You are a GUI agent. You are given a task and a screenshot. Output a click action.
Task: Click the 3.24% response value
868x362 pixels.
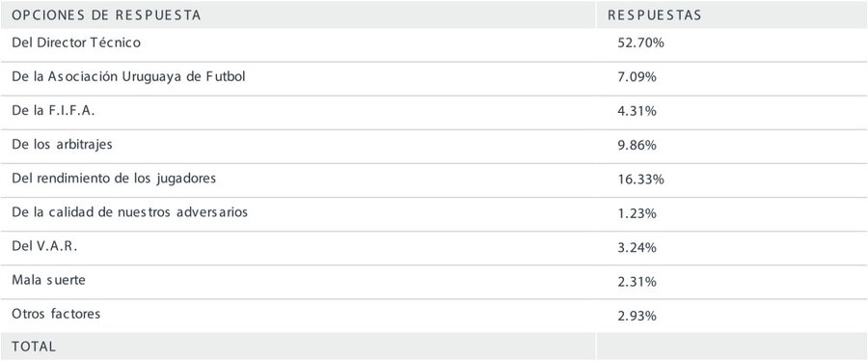click(637, 247)
